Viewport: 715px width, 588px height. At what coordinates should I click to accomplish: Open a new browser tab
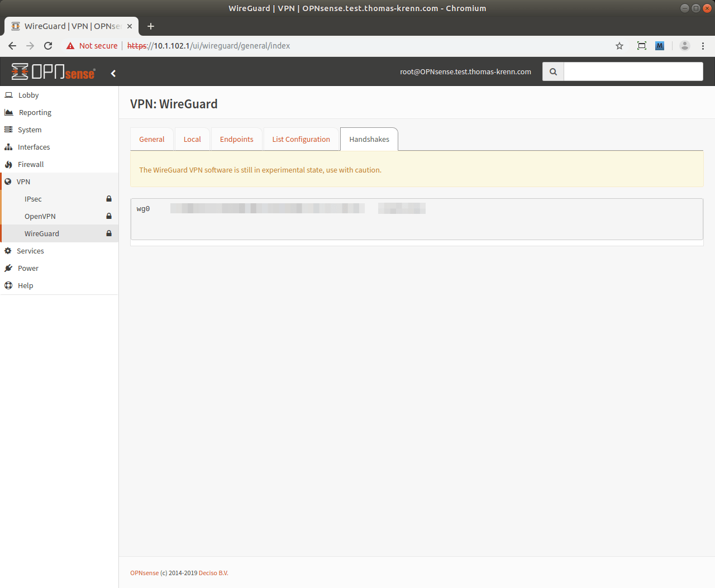[x=151, y=26]
